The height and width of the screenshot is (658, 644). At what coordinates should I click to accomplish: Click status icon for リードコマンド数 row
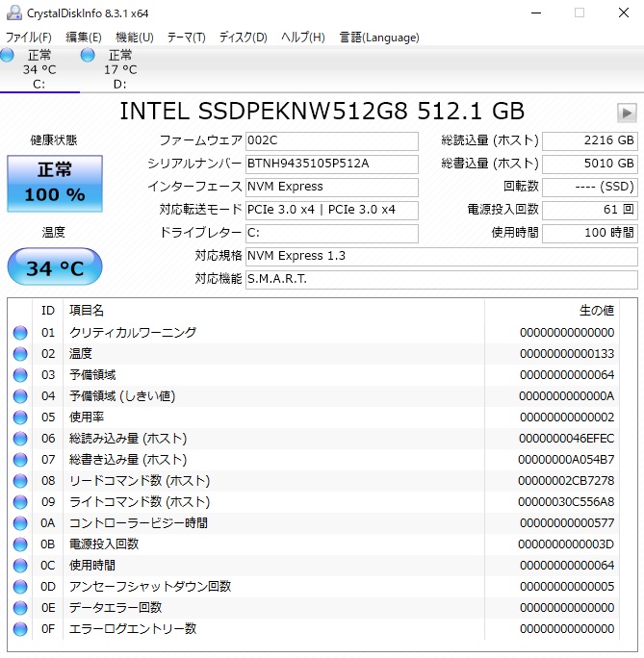(20, 481)
